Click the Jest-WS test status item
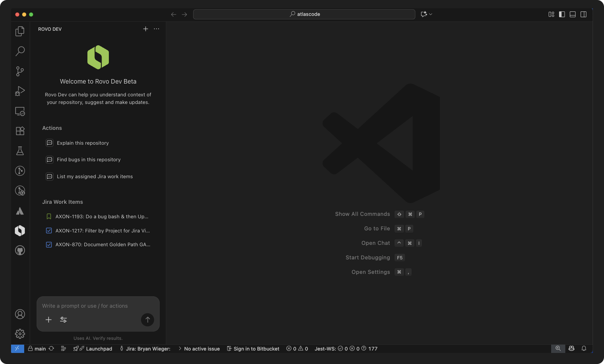604x364 pixels. click(346, 349)
